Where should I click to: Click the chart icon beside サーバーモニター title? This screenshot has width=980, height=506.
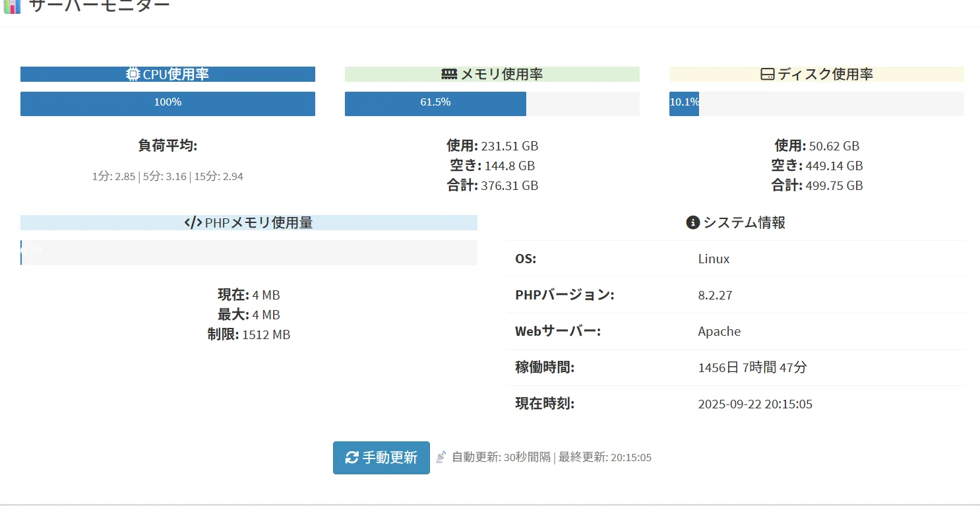tap(12, 6)
